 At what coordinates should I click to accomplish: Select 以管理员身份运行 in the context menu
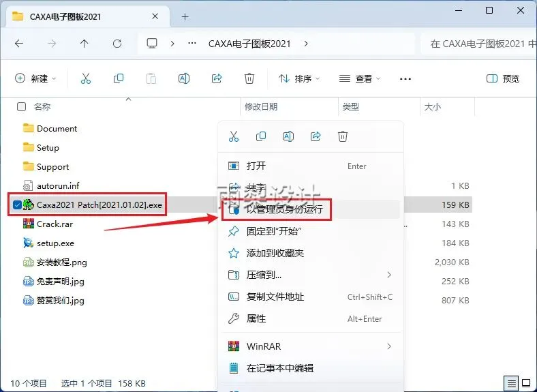pos(311,209)
